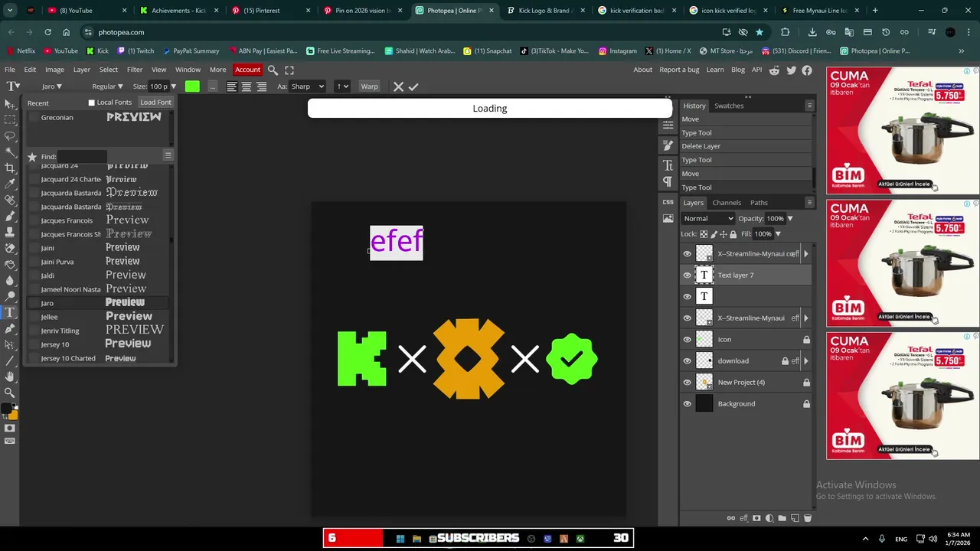Expand effects of top X--Streamline-Mynaui layer
980x551 pixels.
[805, 254]
